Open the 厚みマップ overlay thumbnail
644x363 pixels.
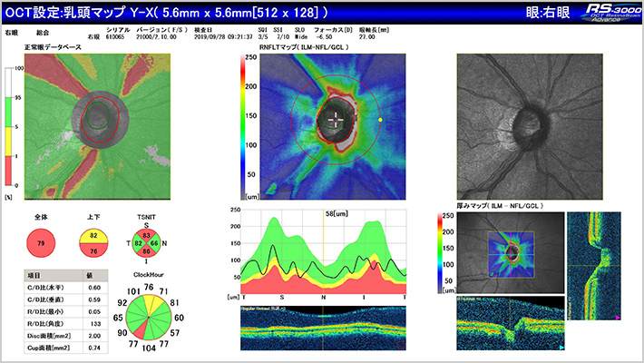pos(511,252)
